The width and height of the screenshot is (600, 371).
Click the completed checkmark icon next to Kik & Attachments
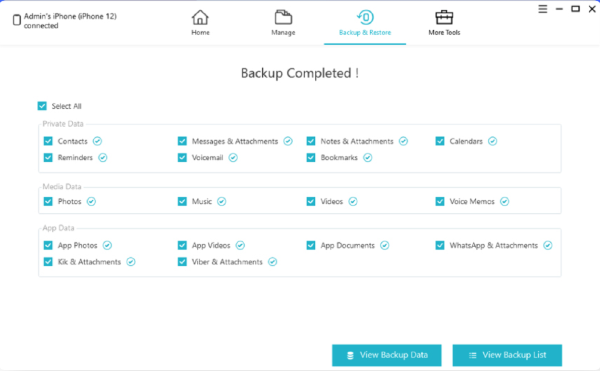[131, 262]
